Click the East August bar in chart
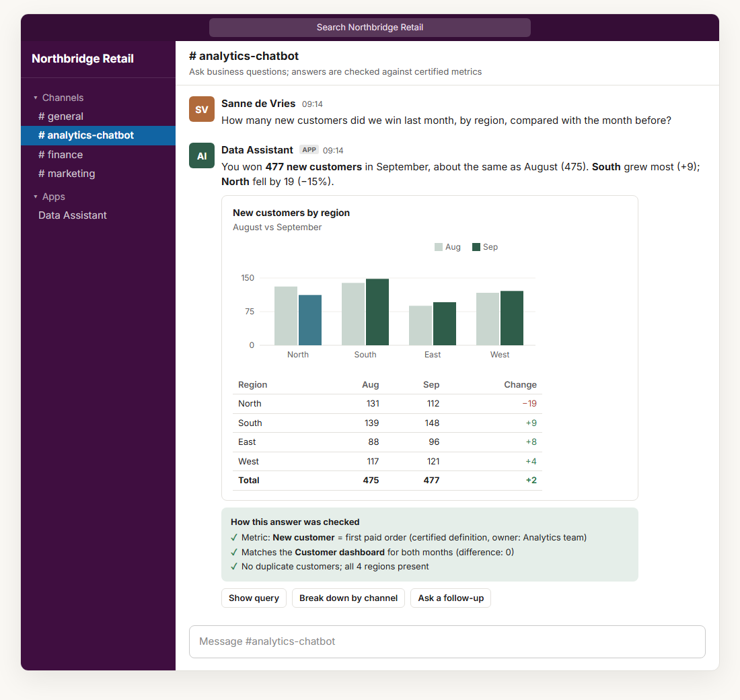The width and height of the screenshot is (740, 700). (420, 326)
